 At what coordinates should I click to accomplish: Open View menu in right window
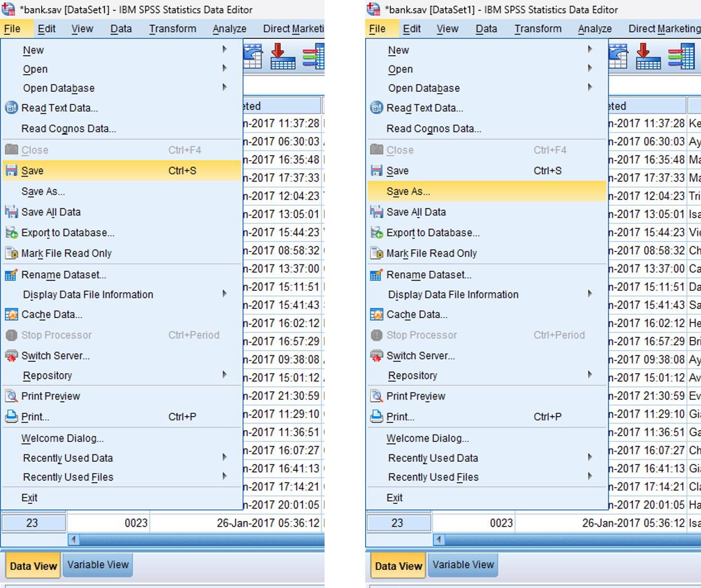(x=447, y=29)
